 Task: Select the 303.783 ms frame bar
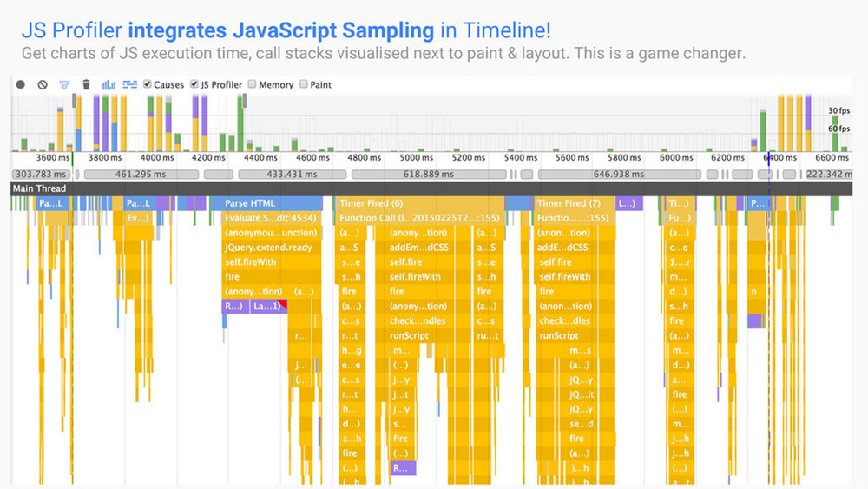(x=42, y=174)
